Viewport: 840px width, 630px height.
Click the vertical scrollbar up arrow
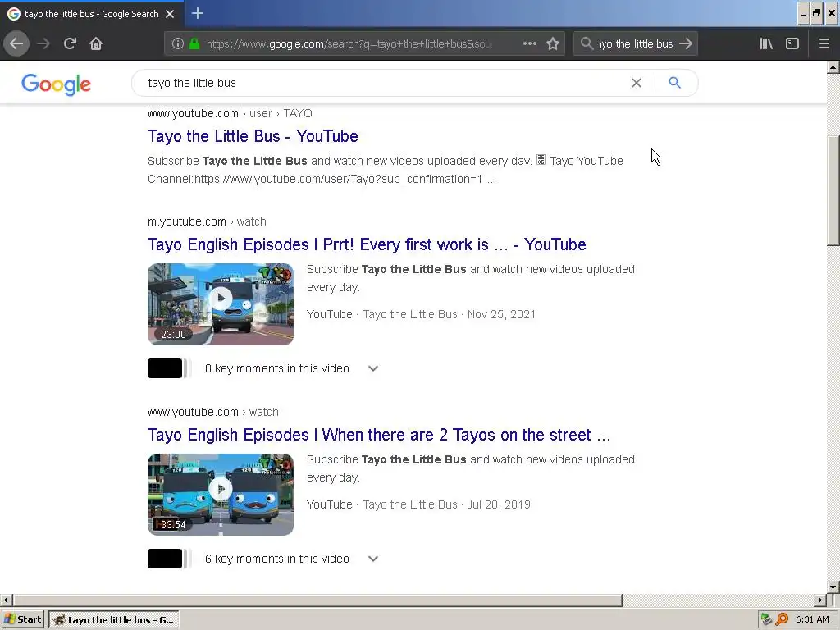(x=833, y=67)
